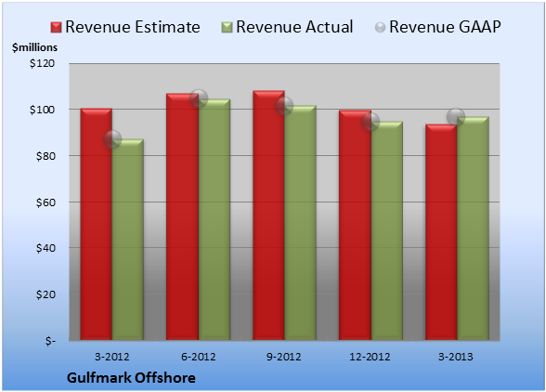The width and height of the screenshot is (546, 392).
Task: Click the '$40' y-axis value
Action: pyautogui.click(x=45, y=248)
